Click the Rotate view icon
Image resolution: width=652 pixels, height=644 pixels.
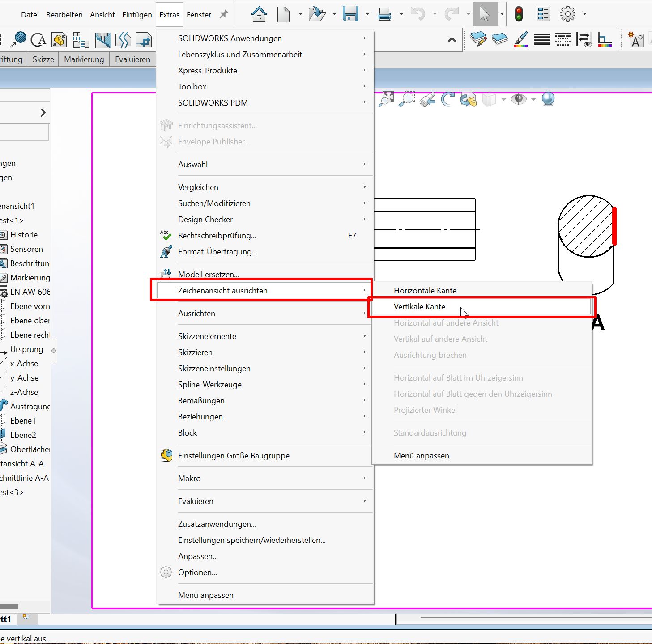pos(447,99)
